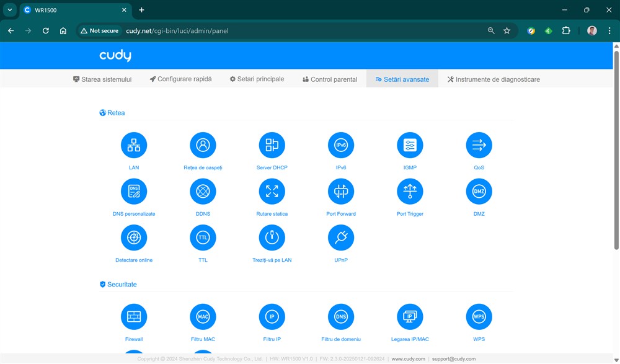Select the Filtru MAC icon
Image resolution: width=620 pixels, height=364 pixels.
(203, 317)
